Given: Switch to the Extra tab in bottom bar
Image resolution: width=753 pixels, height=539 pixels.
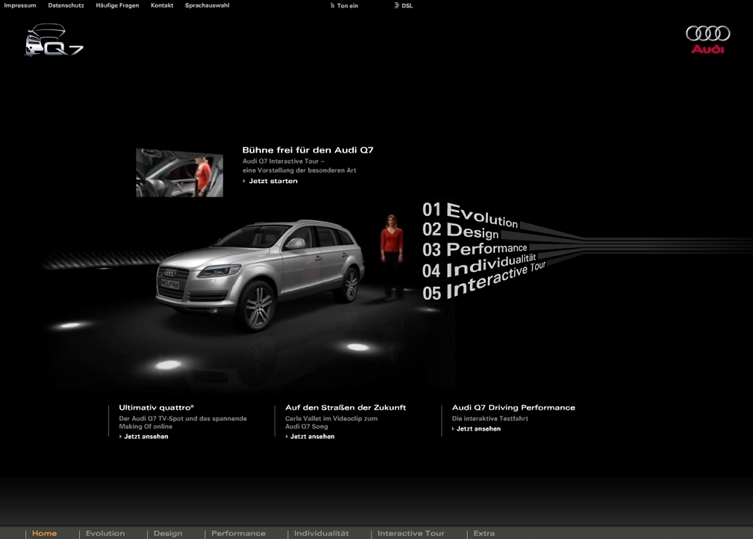Looking at the screenshot, I should pyautogui.click(x=484, y=533).
